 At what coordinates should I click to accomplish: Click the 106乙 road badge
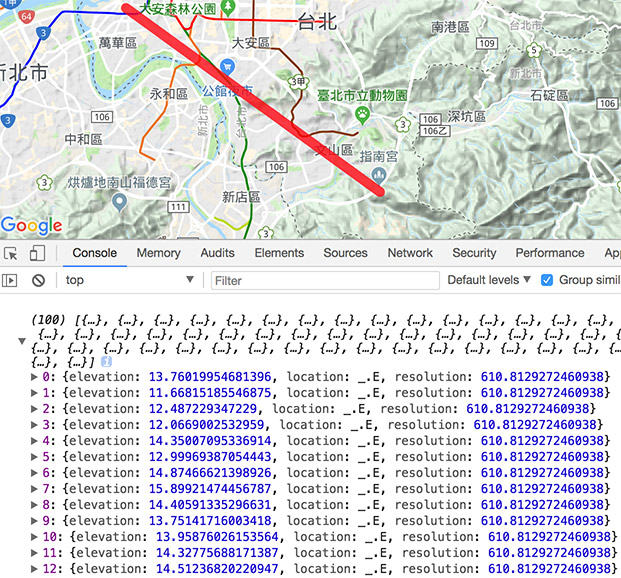pyautogui.click(x=435, y=131)
